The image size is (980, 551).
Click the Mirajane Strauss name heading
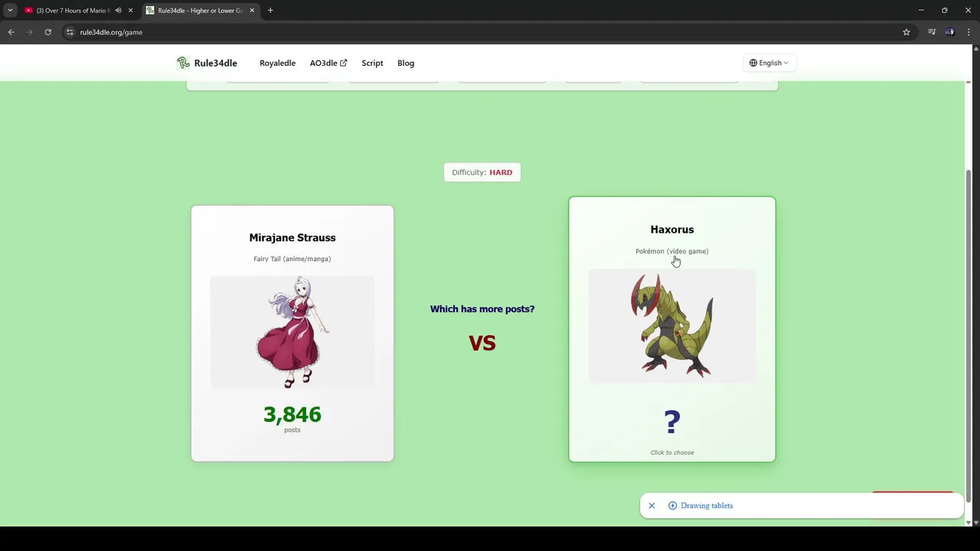click(x=292, y=237)
